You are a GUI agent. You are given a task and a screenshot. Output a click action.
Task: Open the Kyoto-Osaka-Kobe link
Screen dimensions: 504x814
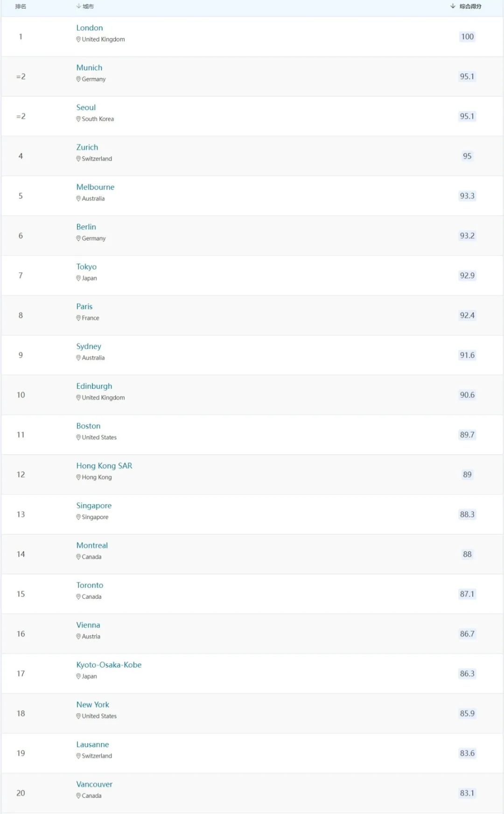pos(109,665)
